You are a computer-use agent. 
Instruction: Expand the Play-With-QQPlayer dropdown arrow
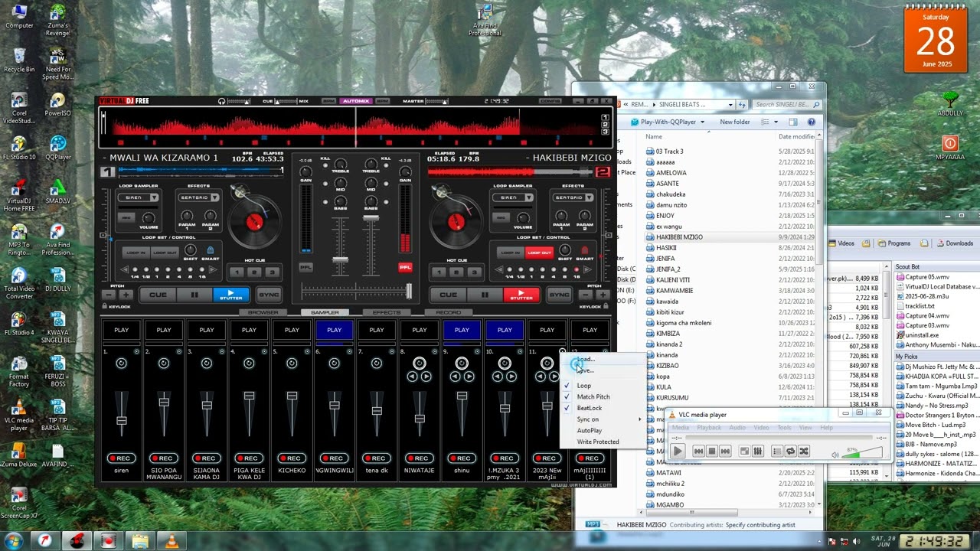pos(702,122)
